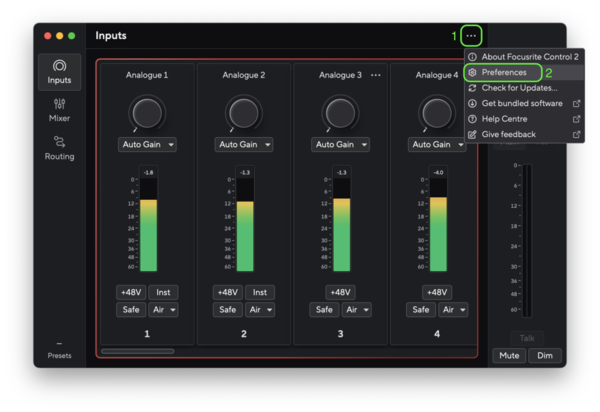
Task: Open the Mixer panel icon
Action: pyautogui.click(x=59, y=109)
